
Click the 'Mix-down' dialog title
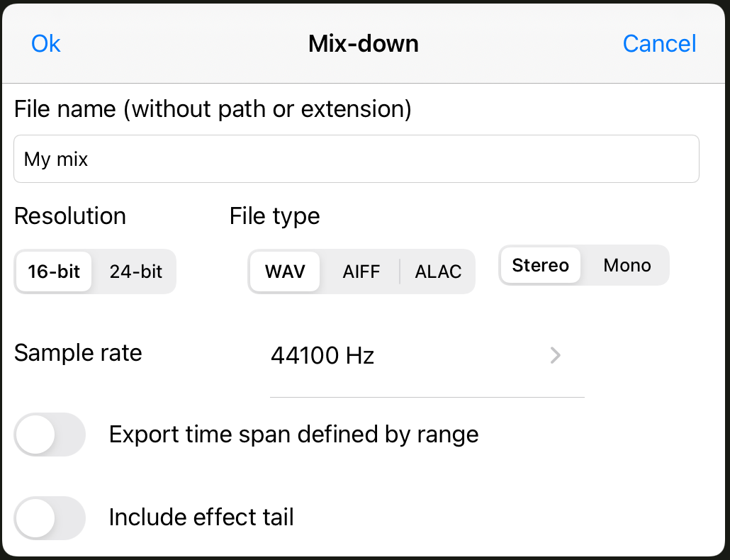click(x=363, y=44)
